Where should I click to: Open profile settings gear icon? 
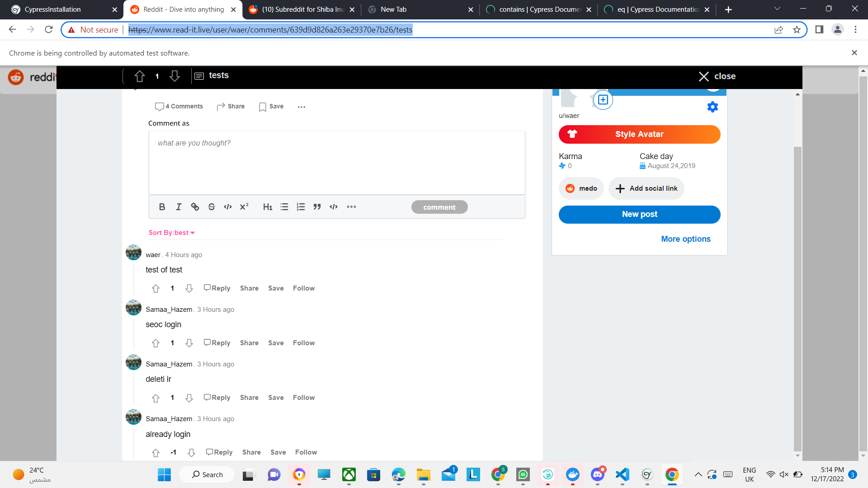pos(712,107)
